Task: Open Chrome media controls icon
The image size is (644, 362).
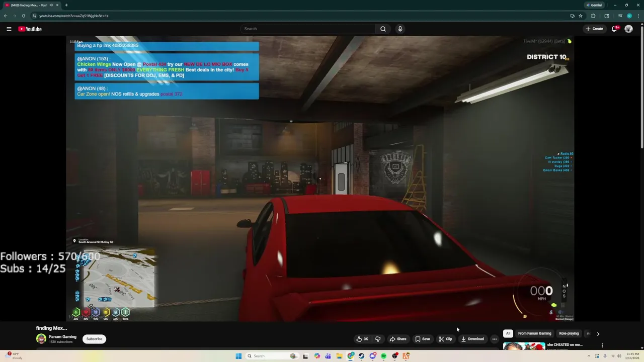Action: pyautogui.click(x=620, y=16)
